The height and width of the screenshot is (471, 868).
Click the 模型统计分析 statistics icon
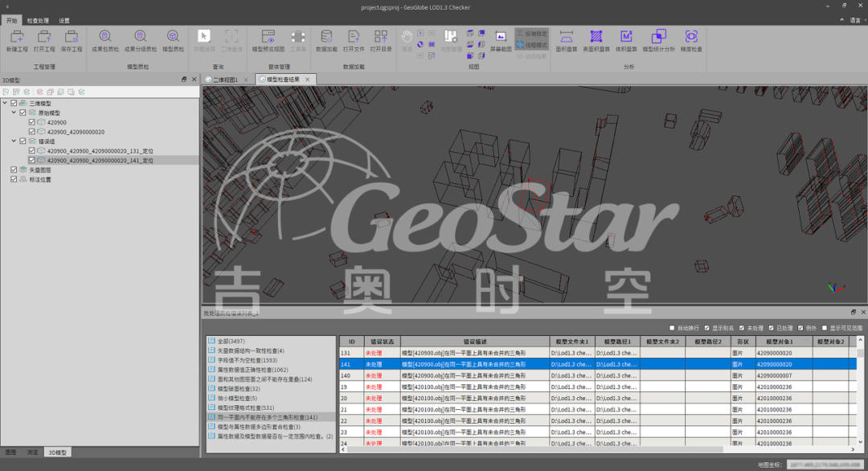[x=658, y=38]
